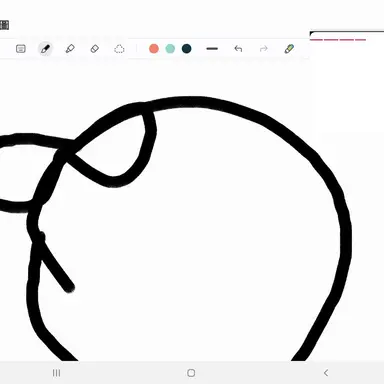Select the Lasso selection tool
The width and height of the screenshot is (384, 384).
(119, 49)
